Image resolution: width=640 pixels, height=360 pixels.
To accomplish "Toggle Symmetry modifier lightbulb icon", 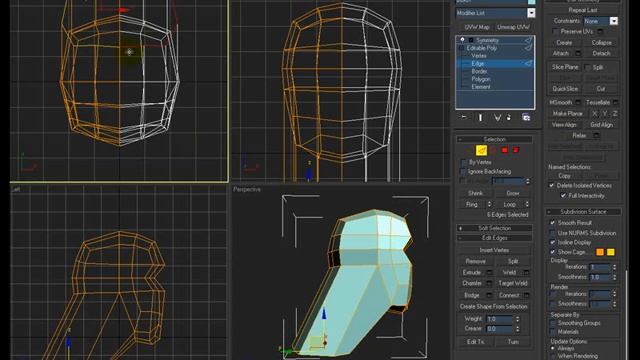I will [x=462, y=40].
